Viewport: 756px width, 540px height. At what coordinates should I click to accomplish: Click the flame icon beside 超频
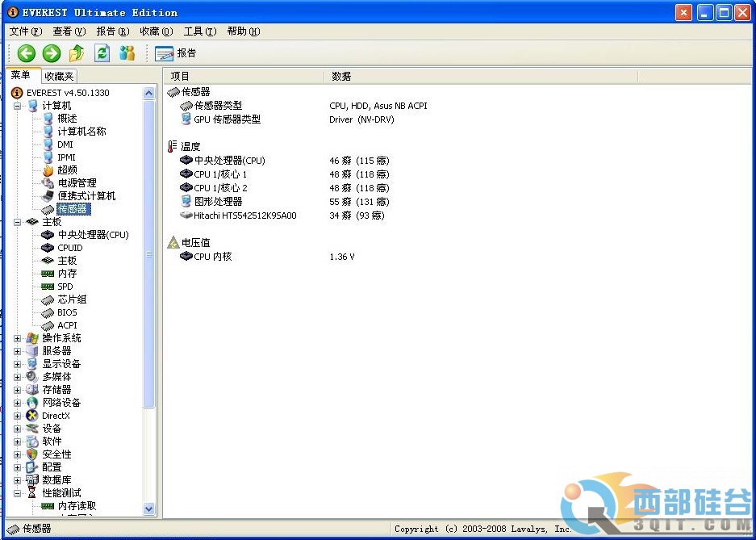pos(48,170)
